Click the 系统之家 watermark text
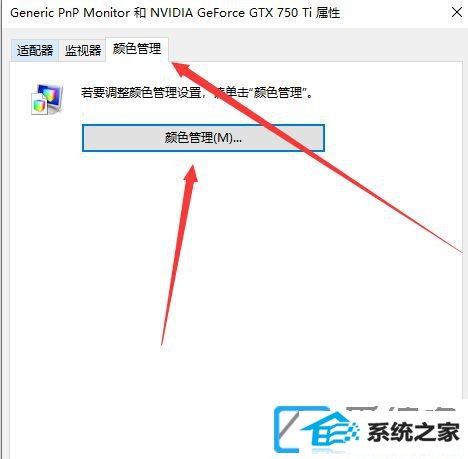This screenshot has width=468, height=459. [413, 432]
